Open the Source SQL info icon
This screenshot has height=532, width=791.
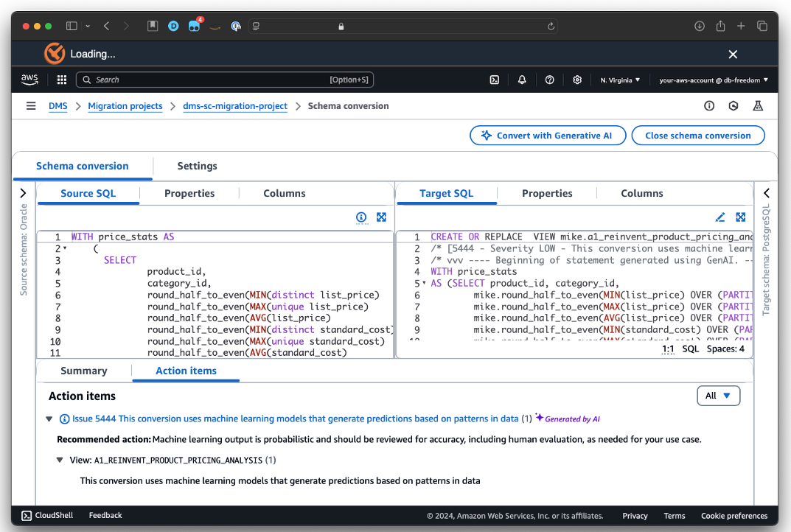click(361, 217)
